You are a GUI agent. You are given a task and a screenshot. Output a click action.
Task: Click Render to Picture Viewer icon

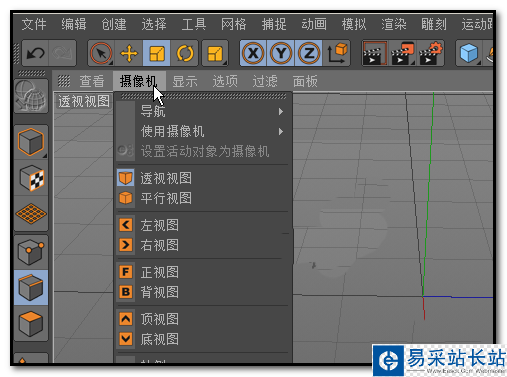[x=402, y=53]
